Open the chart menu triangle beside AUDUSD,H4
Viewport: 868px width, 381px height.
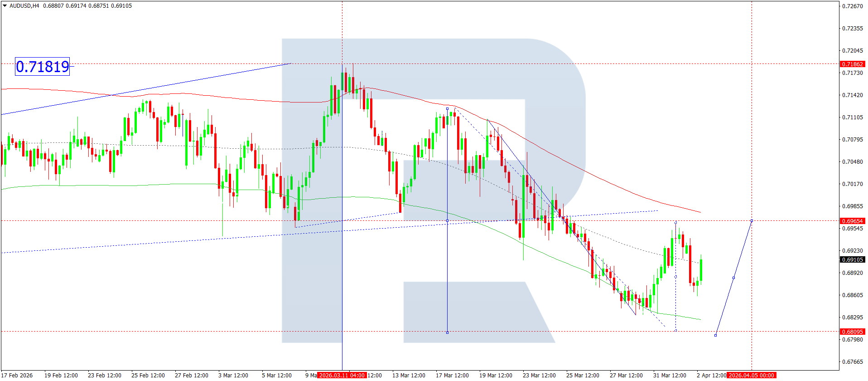pyautogui.click(x=5, y=6)
